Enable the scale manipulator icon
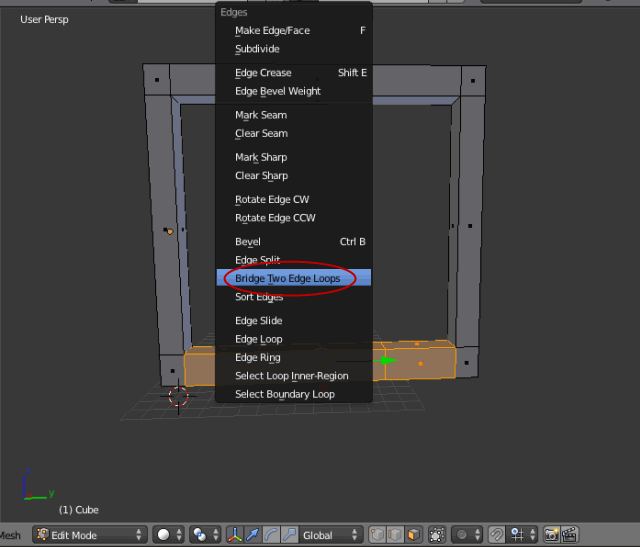 tap(289, 535)
